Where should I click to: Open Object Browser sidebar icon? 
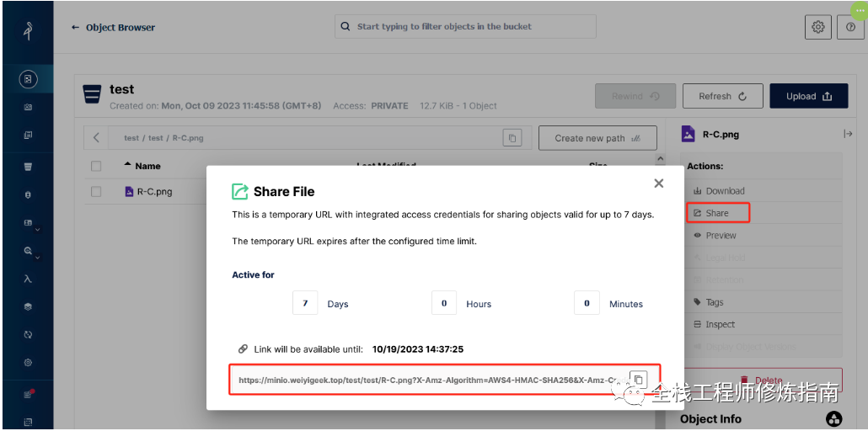pyautogui.click(x=28, y=79)
